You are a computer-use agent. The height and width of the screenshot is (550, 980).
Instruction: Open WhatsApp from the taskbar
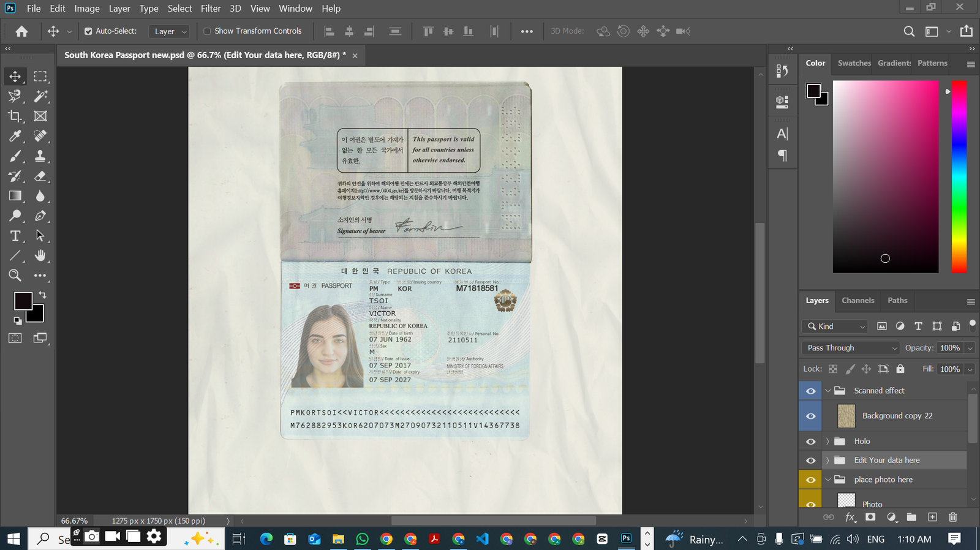pos(362,539)
